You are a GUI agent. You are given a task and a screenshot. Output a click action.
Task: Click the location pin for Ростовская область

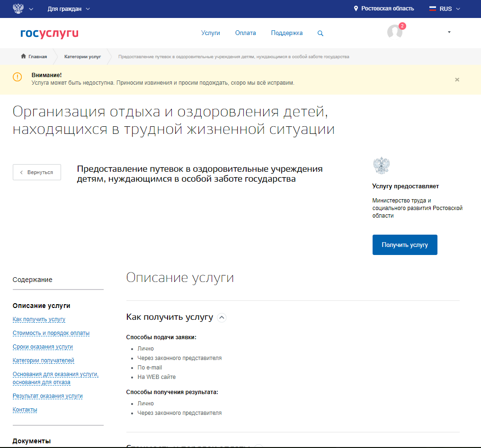pyautogui.click(x=356, y=9)
